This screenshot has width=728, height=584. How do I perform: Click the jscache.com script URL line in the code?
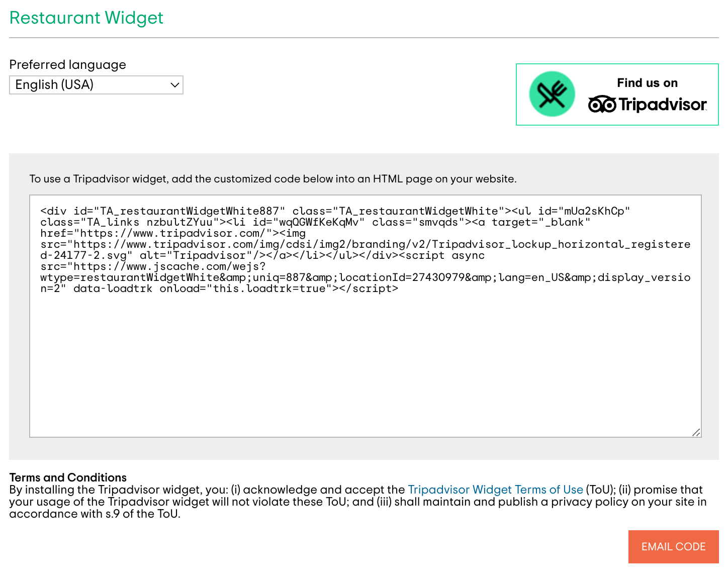point(153,267)
